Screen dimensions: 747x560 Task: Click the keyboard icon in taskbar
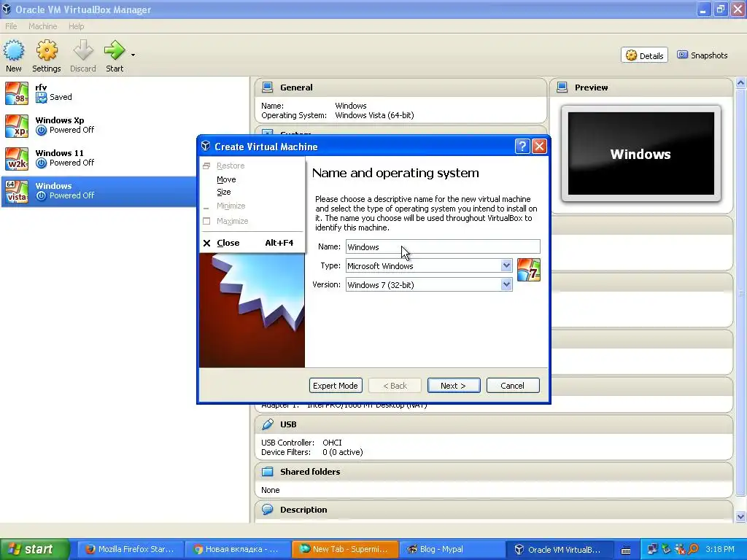click(x=626, y=550)
